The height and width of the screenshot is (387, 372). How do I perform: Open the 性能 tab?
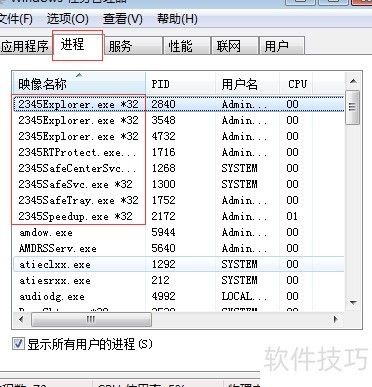(x=186, y=46)
